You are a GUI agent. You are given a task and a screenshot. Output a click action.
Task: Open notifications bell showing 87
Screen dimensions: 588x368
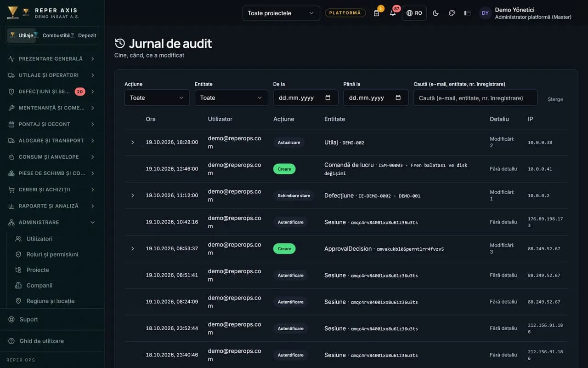(393, 13)
